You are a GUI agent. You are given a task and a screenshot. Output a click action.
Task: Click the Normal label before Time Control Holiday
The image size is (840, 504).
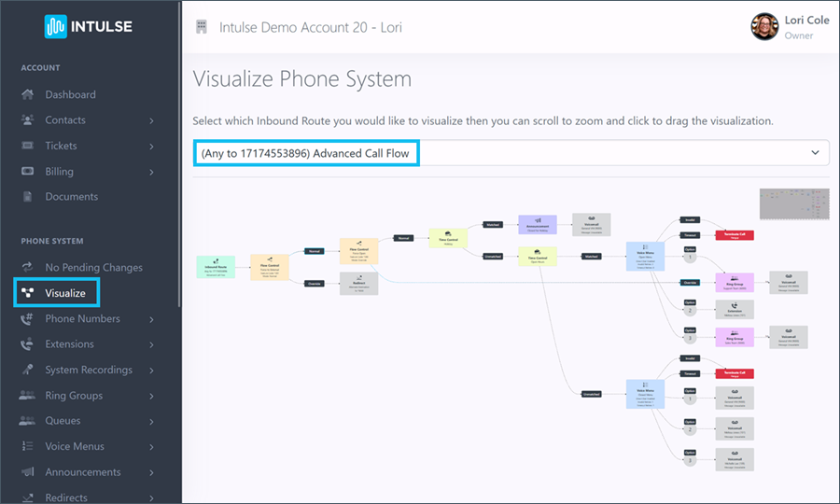click(403, 238)
